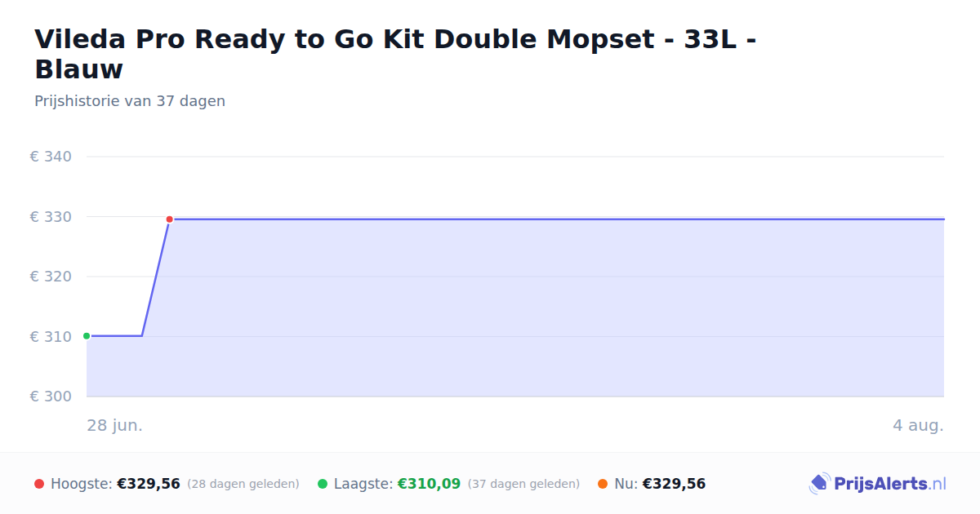Click the € 320 y-axis label
Viewport: 980px width, 514px height.
tap(51, 277)
